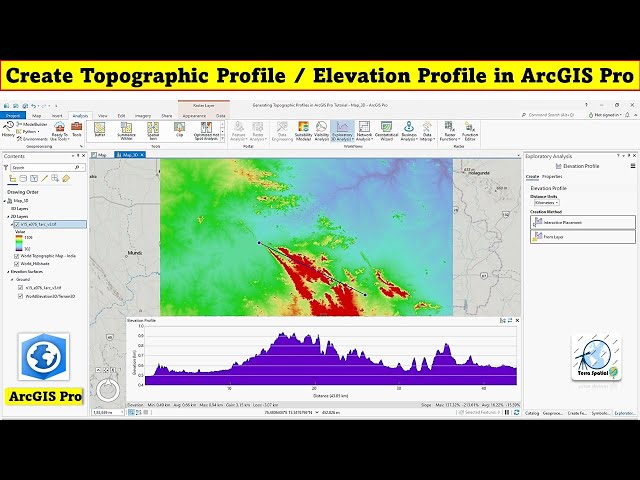This screenshot has width=640, height=480.
Task: Click the undo arrow in quick access toolbar
Action: (34, 106)
